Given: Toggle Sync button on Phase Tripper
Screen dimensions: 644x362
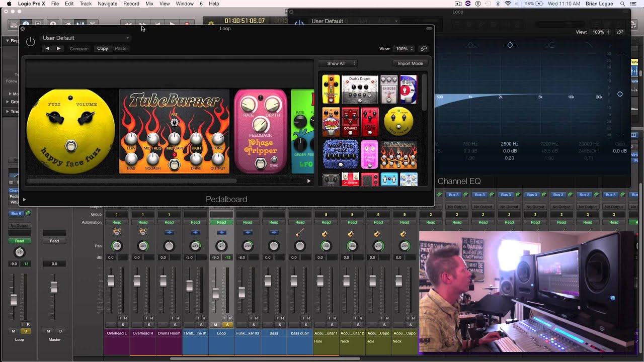Looking at the screenshot, I should pyautogui.click(x=274, y=160).
